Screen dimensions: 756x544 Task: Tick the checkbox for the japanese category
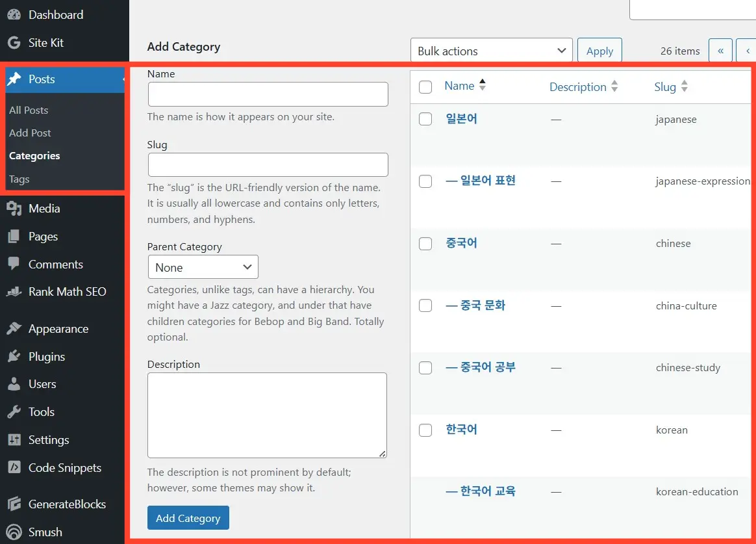click(x=425, y=119)
